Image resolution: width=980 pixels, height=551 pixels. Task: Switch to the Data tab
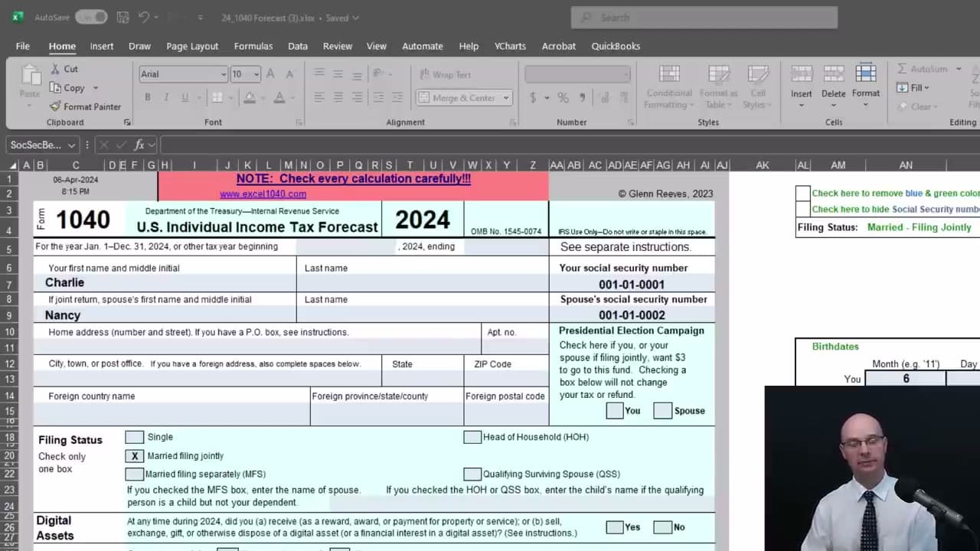click(298, 46)
